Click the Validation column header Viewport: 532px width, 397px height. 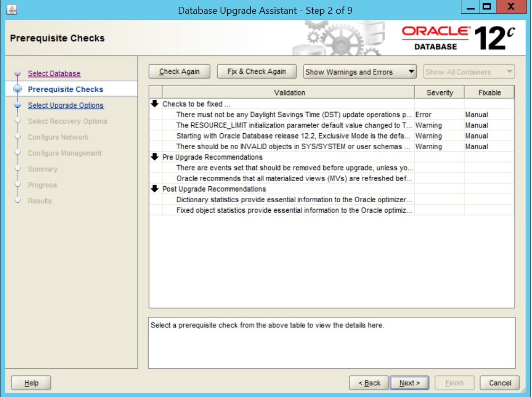coord(288,92)
